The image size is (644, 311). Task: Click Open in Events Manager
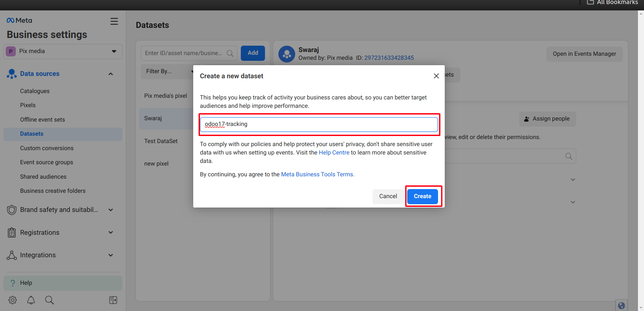tap(584, 54)
